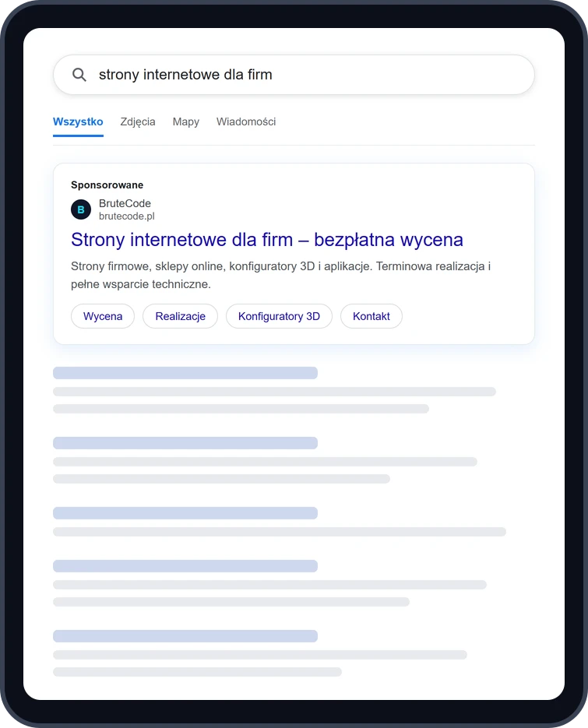Open the ad headline 'Strony internetowe dla firm – bezpłatna wycena'

pos(267,240)
